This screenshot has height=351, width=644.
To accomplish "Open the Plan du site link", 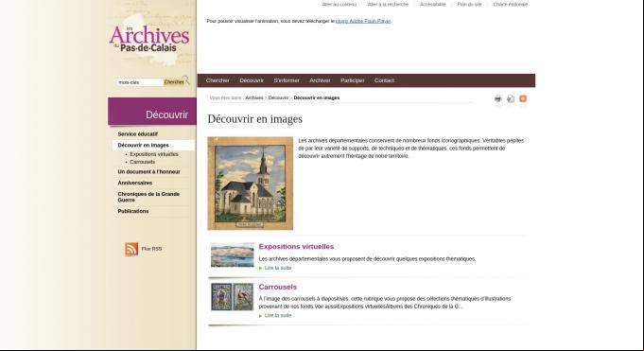I will [469, 5].
